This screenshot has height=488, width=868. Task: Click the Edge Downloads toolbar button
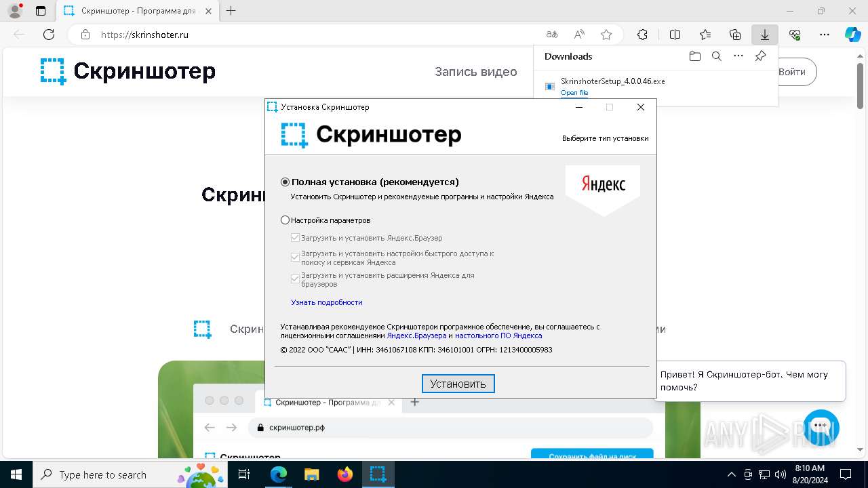(x=765, y=35)
